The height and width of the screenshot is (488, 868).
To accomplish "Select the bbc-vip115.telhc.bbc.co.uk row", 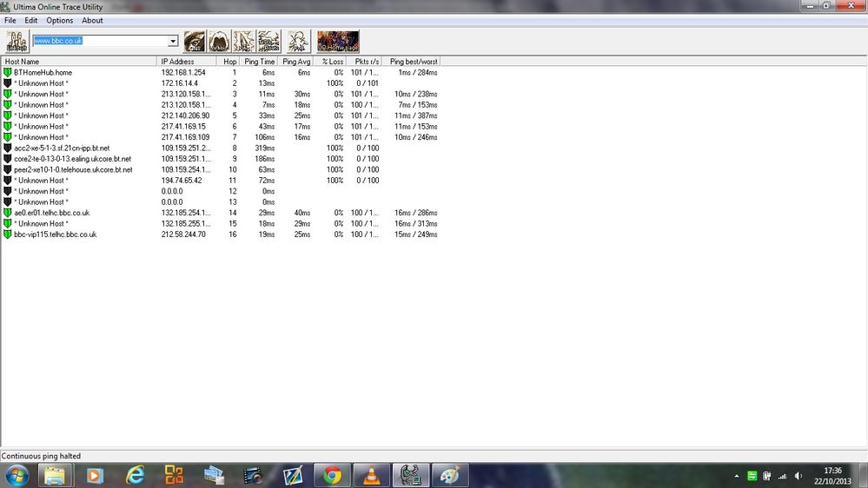I will click(x=222, y=234).
